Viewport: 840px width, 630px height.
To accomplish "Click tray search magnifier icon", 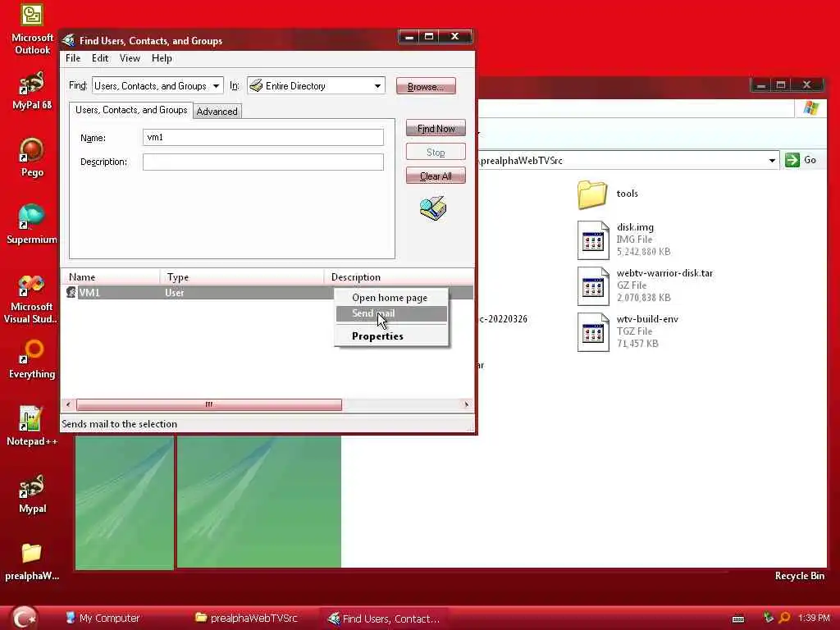I will coord(784,619).
